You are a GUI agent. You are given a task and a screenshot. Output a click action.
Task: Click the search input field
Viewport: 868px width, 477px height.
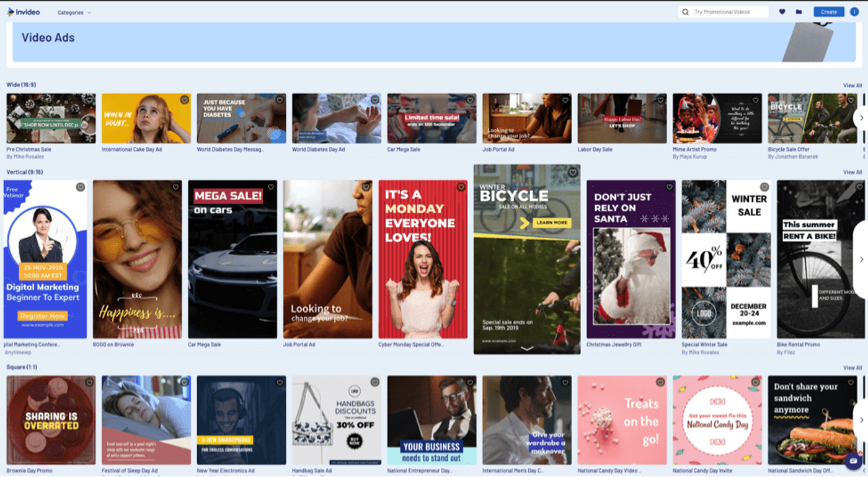click(722, 11)
